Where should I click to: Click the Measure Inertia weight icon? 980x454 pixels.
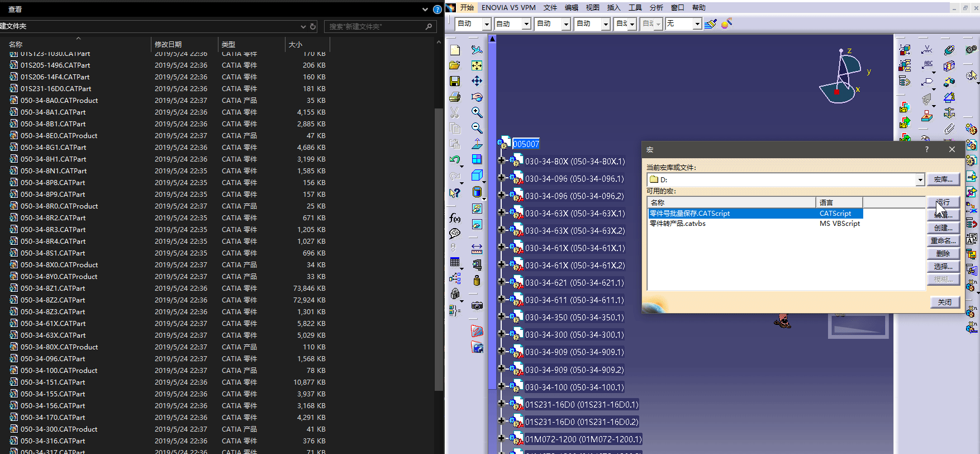tap(477, 280)
